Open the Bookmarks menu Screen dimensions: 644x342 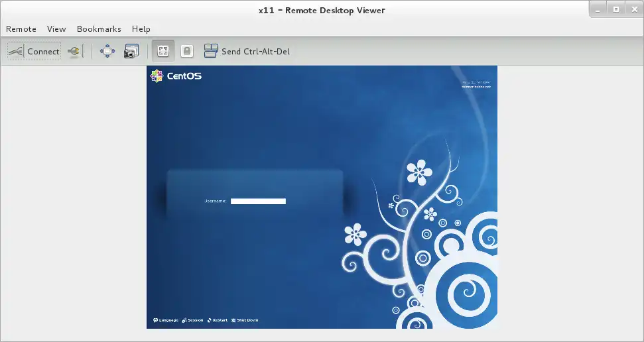99,28
